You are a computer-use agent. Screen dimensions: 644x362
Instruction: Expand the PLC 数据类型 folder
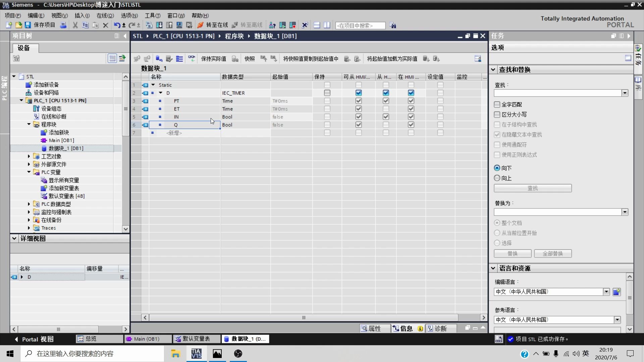coord(29,204)
